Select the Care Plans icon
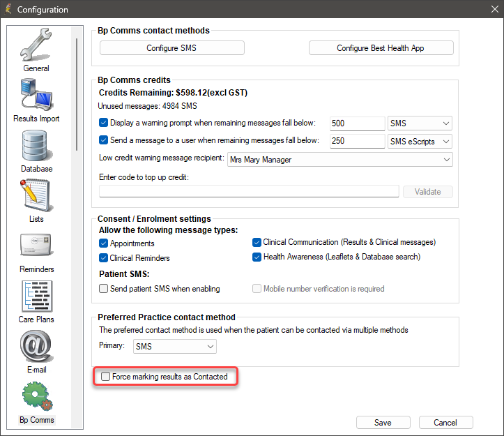This screenshot has height=436, width=504. 37,296
